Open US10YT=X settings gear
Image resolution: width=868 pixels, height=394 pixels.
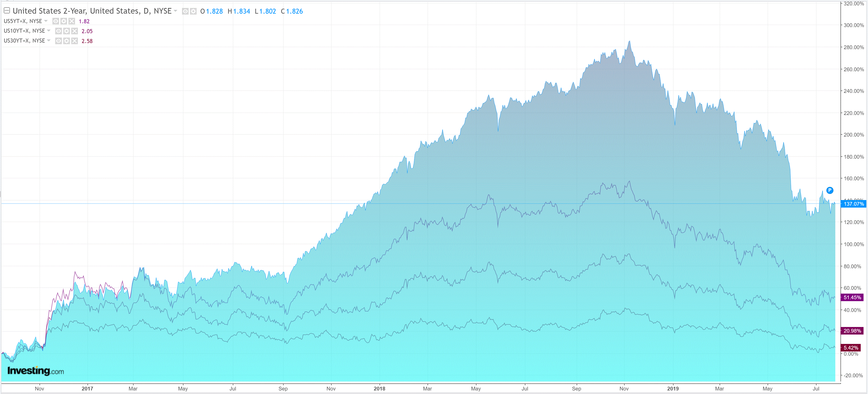(66, 31)
